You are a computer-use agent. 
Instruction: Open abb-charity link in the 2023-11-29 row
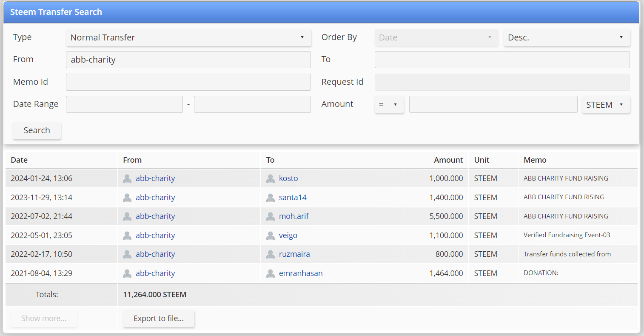(155, 198)
